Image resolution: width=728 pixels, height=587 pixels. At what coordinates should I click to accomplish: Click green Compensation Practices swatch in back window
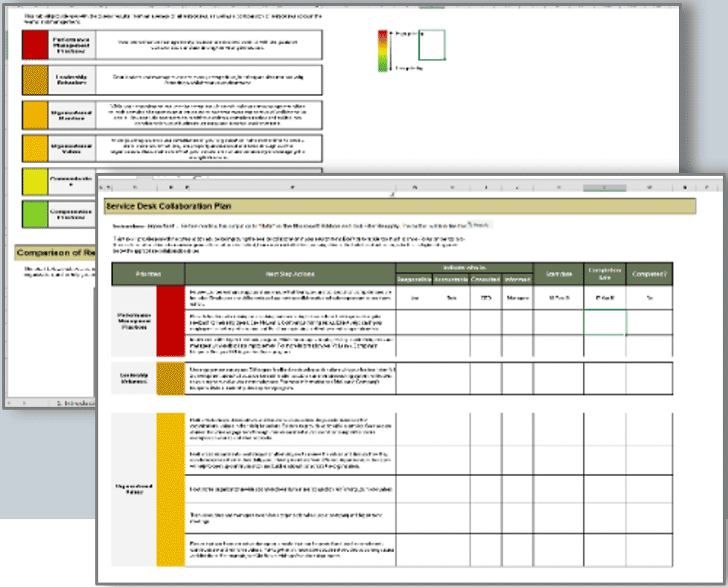(x=35, y=215)
